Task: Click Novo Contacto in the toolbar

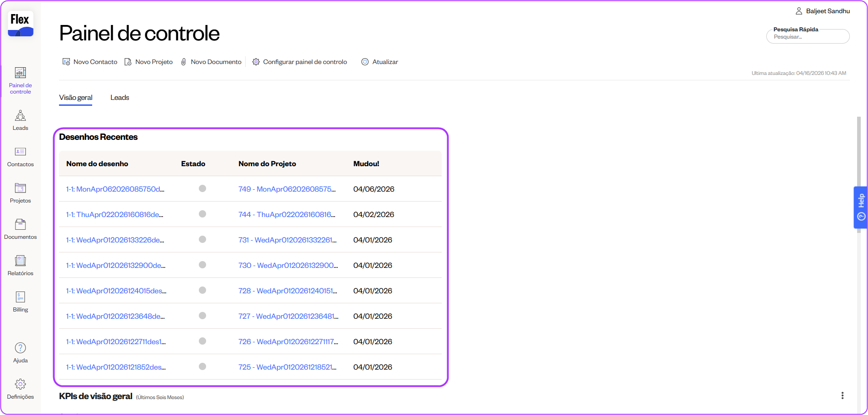Action: coord(90,62)
